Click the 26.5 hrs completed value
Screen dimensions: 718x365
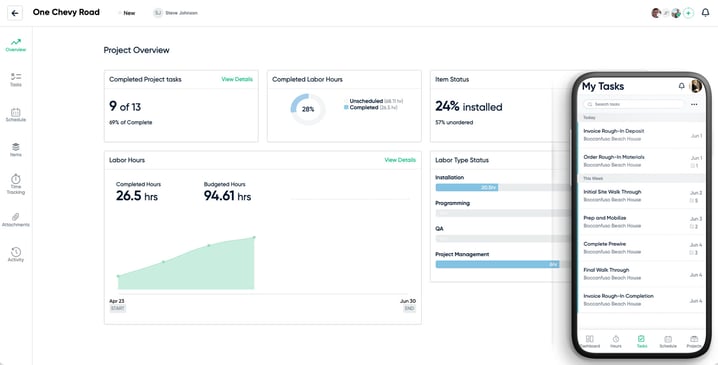(136, 196)
